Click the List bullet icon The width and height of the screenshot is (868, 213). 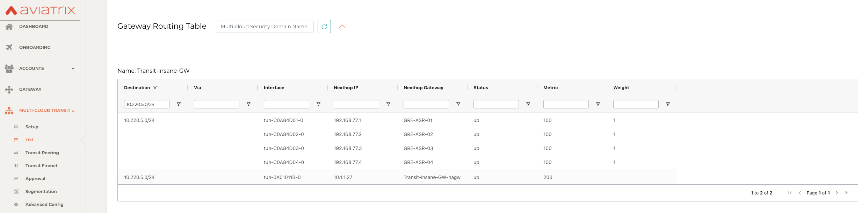click(16, 140)
